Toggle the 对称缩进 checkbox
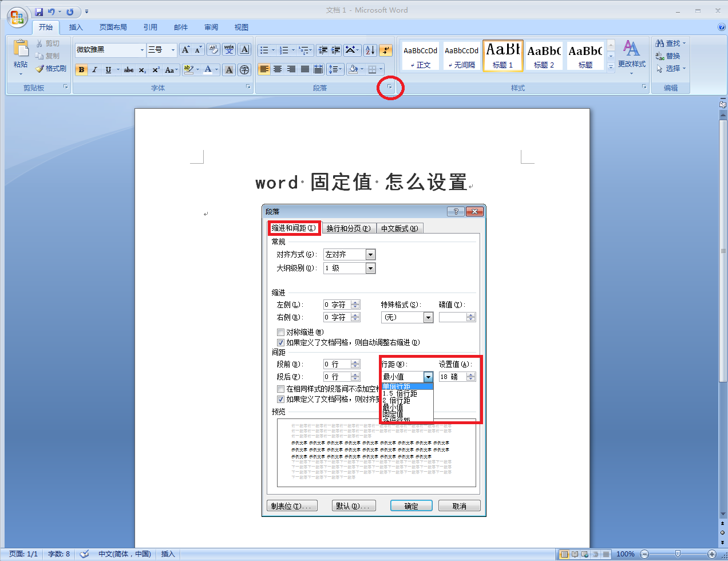 [280, 332]
